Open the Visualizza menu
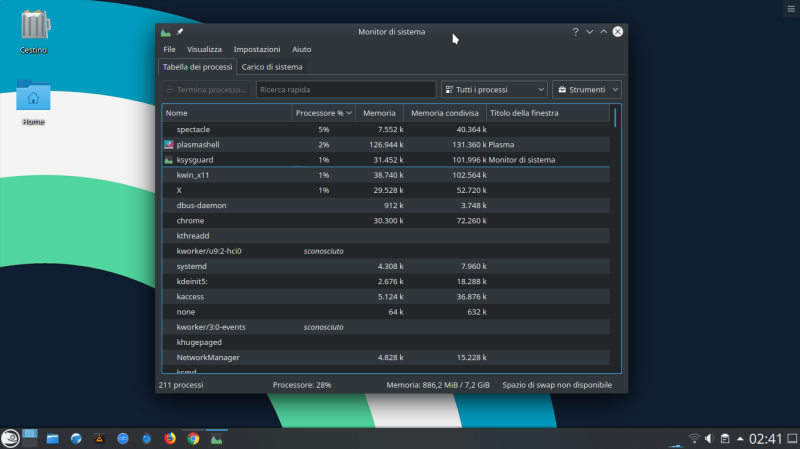 pos(204,49)
